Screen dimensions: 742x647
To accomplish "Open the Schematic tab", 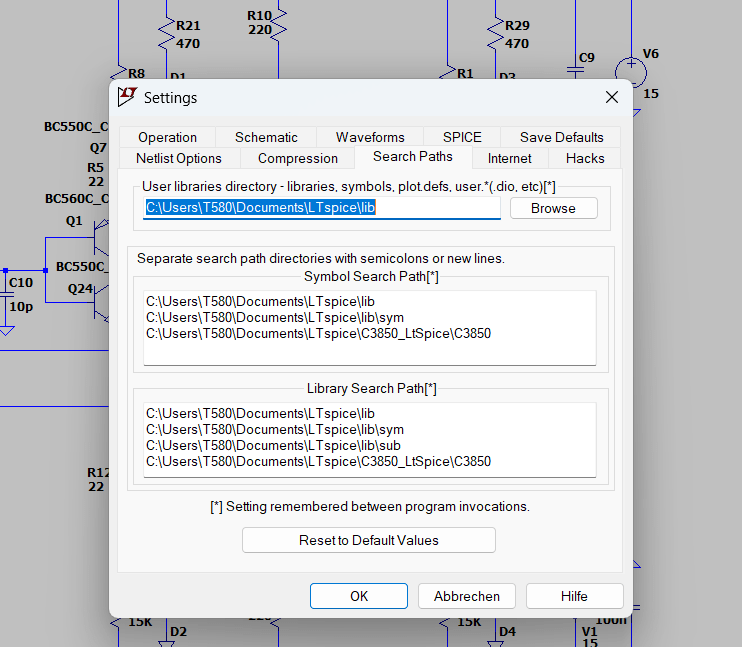I will pyautogui.click(x=266, y=137).
